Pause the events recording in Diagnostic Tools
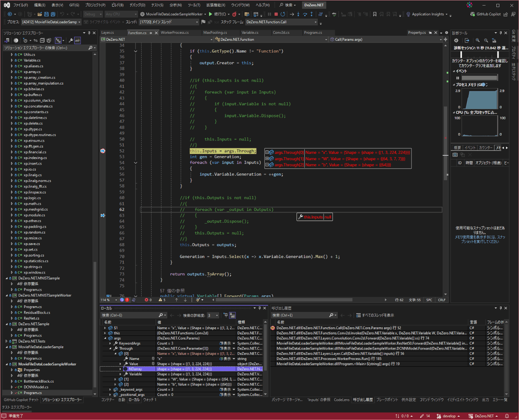Screen dimensions: 519x420 [x=458, y=78]
